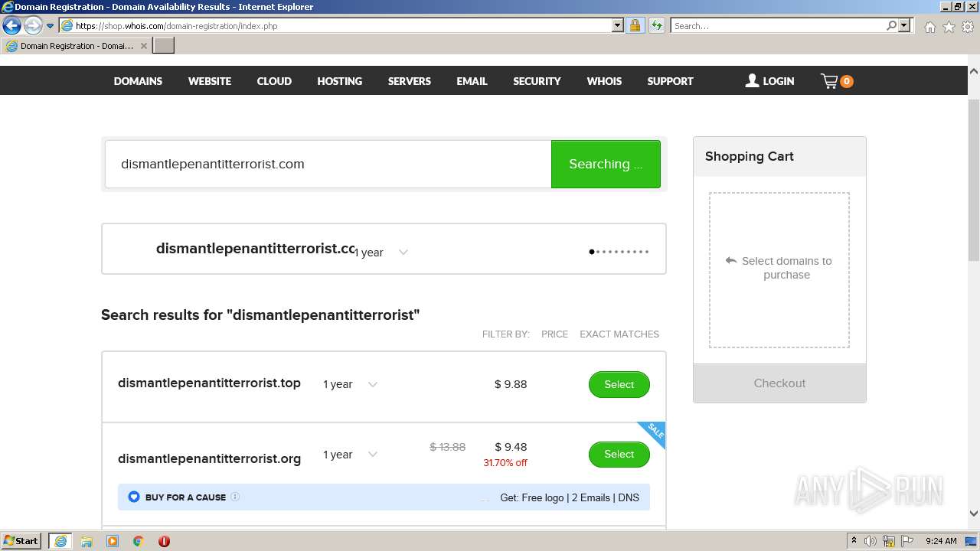Click the SALE corner ribbon
The height and width of the screenshot is (551, 980).
coord(654,433)
